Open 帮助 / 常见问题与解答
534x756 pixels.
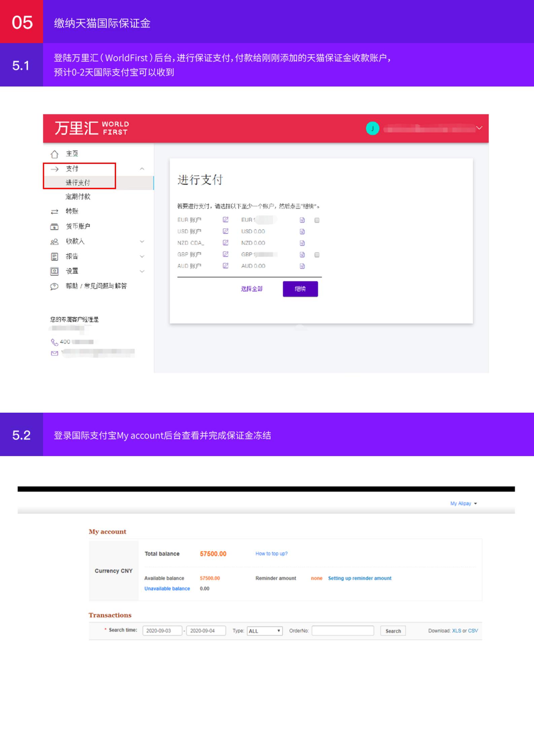coord(96,286)
